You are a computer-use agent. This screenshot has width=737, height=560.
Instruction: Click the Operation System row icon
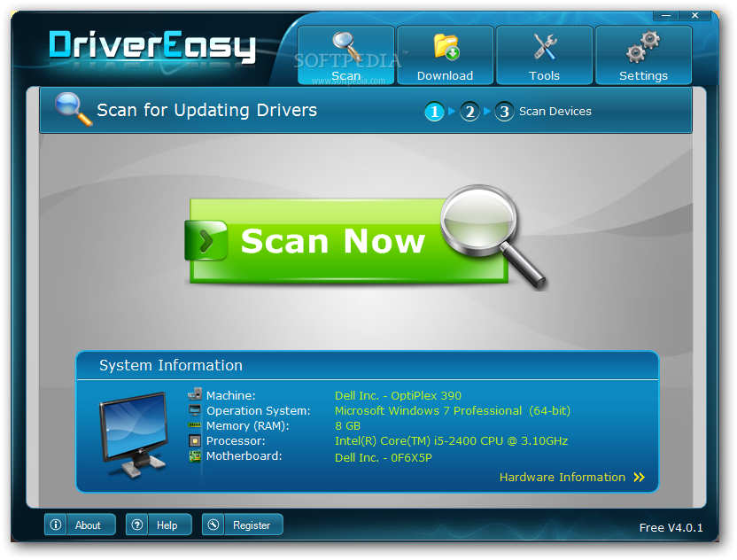pyautogui.click(x=195, y=410)
